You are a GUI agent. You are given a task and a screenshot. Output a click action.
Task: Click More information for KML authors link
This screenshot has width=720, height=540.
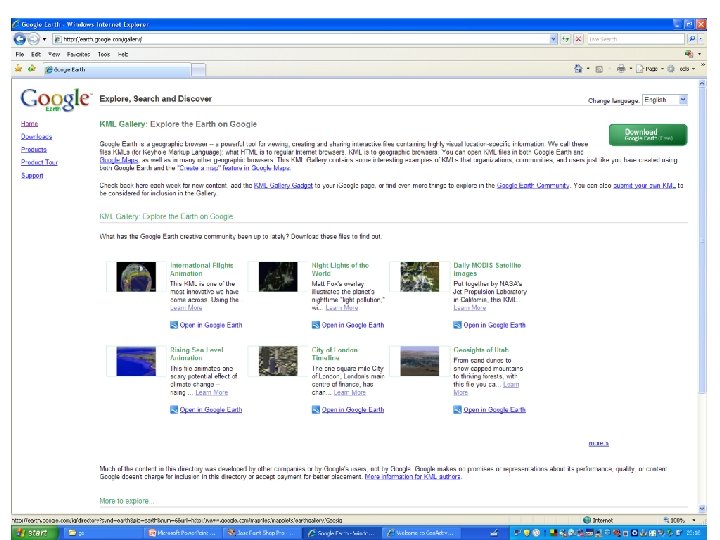(412, 477)
